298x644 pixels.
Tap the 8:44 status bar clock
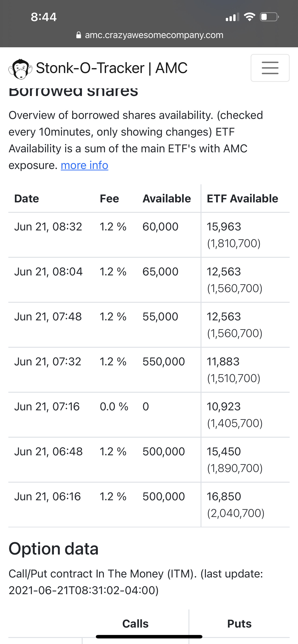coord(44,17)
